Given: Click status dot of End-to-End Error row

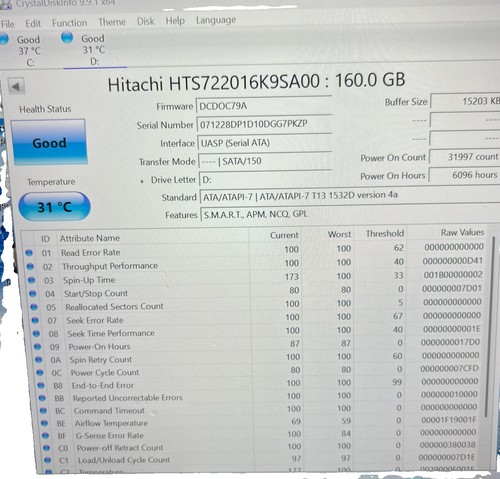Looking at the screenshot, I should pyautogui.click(x=41, y=385).
